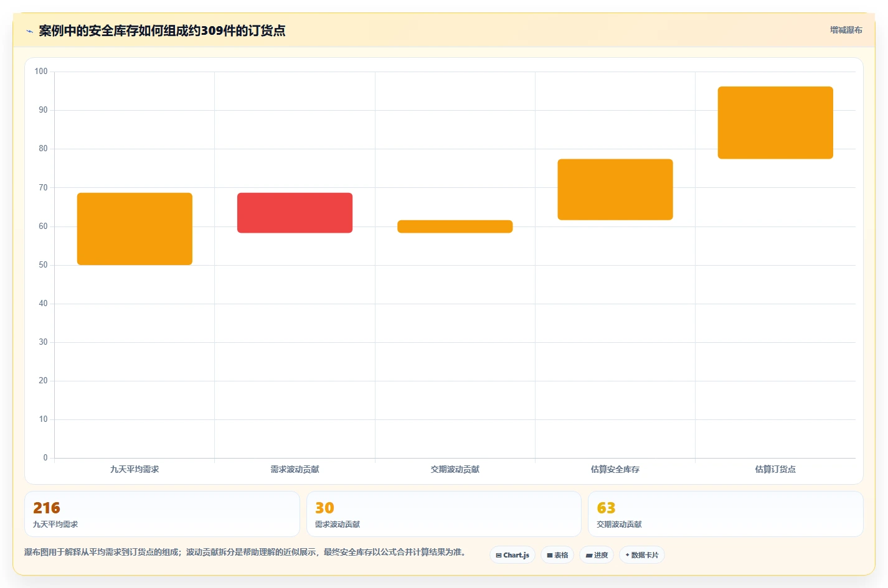Select the 估算安全库存 bar
The height and width of the screenshot is (588, 888).
(x=615, y=189)
